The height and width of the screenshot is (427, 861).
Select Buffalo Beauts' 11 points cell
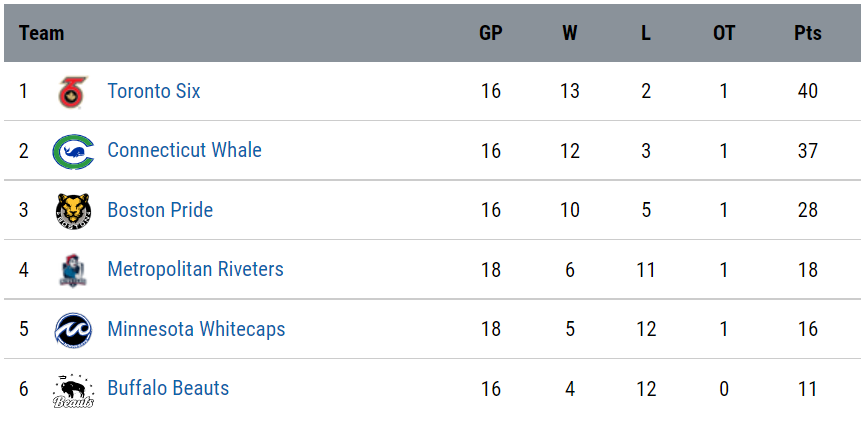(808, 389)
